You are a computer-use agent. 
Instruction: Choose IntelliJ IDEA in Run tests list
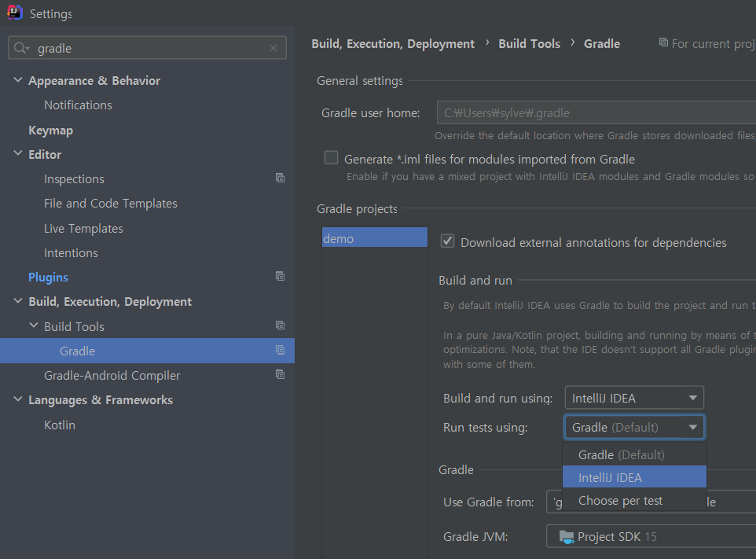634,477
